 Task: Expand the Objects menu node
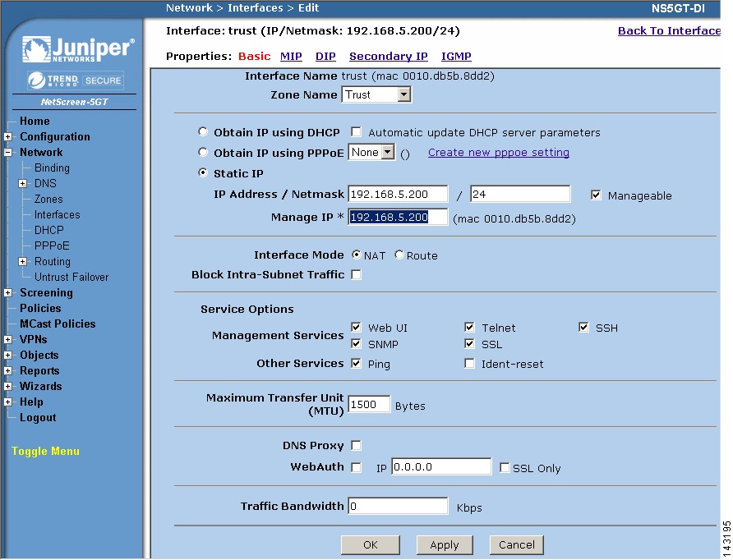pos(8,355)
